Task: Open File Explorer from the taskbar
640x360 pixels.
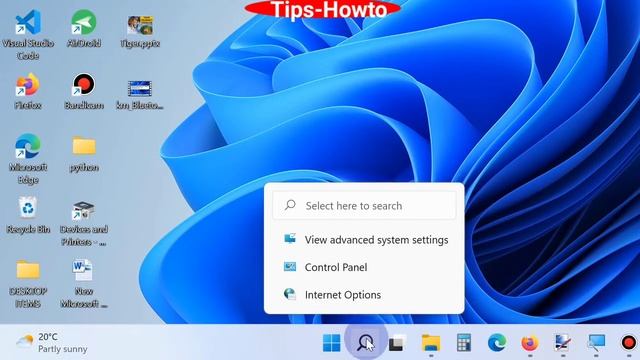Action: pos(431,342)
